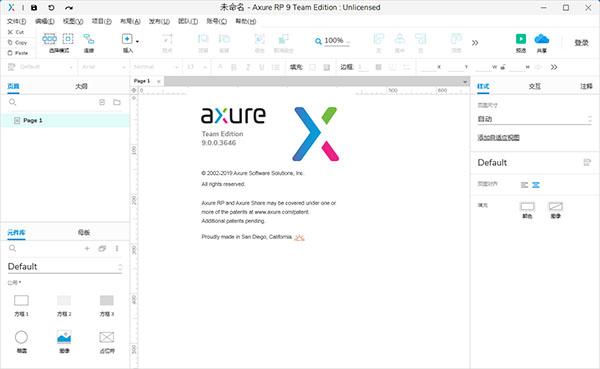Toggle the page align center option
The image size is (600, 369).
click(x=536, y=185)
